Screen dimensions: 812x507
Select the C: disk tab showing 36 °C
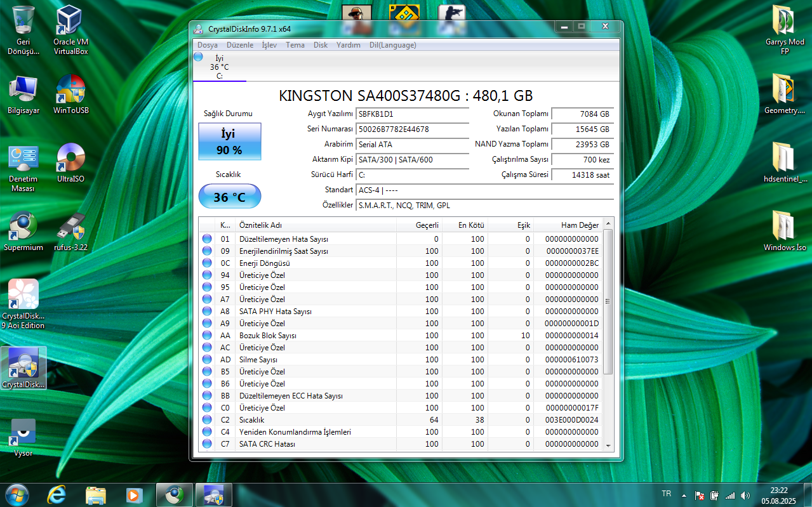219,67
